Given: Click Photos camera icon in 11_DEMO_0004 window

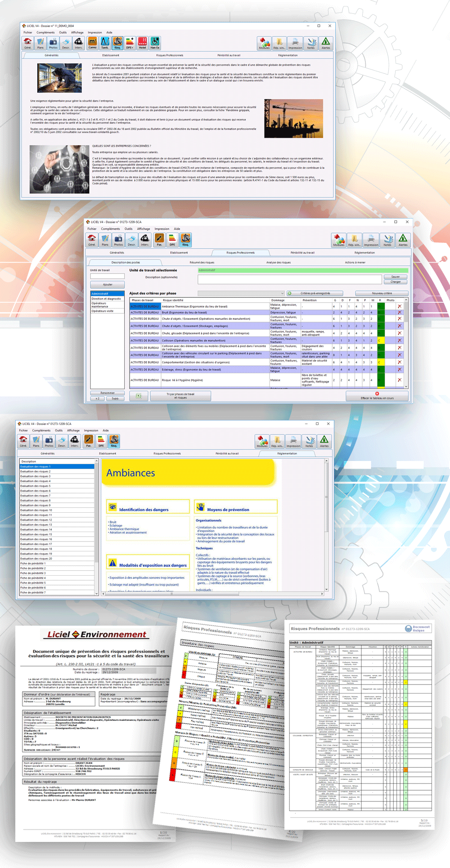Looking at the screenshot, I should click(x=53, y=43).
